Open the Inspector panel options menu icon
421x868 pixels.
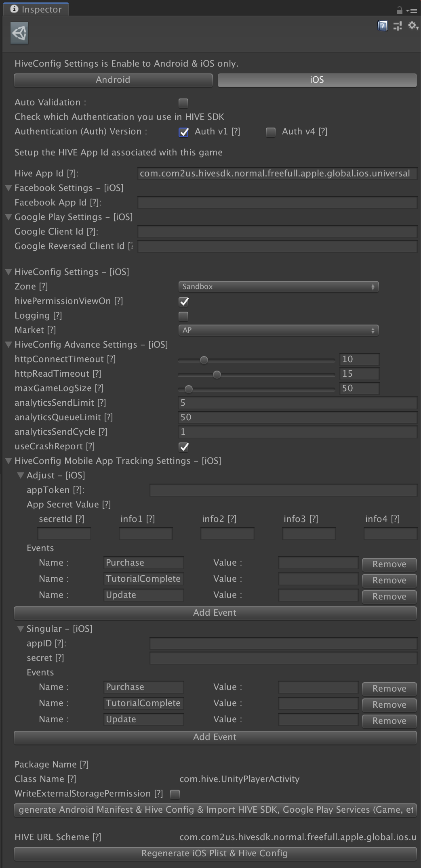[x=412, y=11]
